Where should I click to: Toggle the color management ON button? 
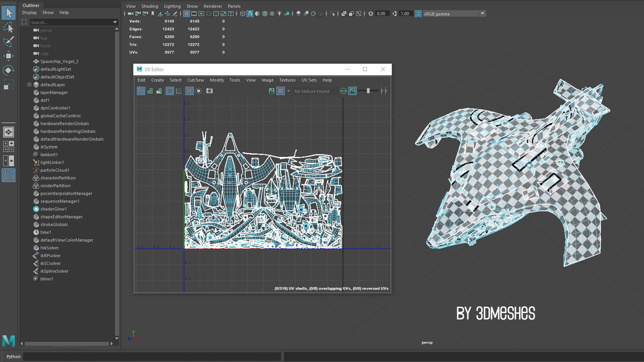418,14
